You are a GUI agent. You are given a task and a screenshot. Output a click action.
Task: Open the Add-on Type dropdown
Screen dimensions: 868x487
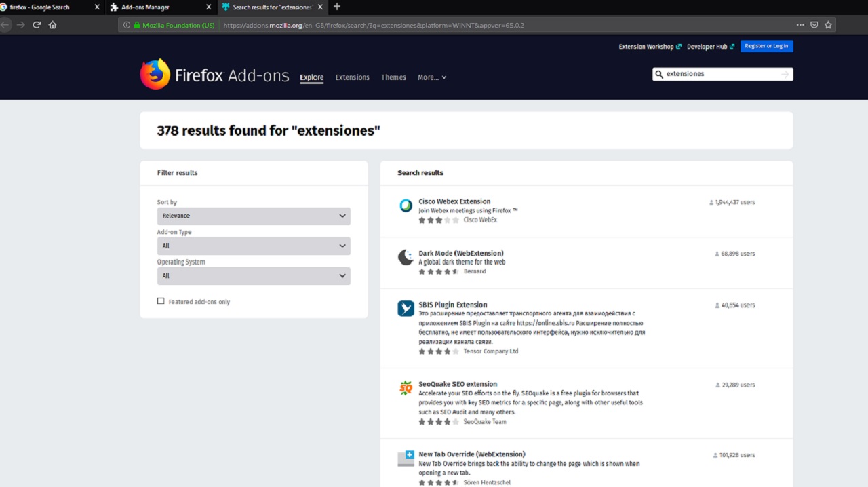point(253,246)
